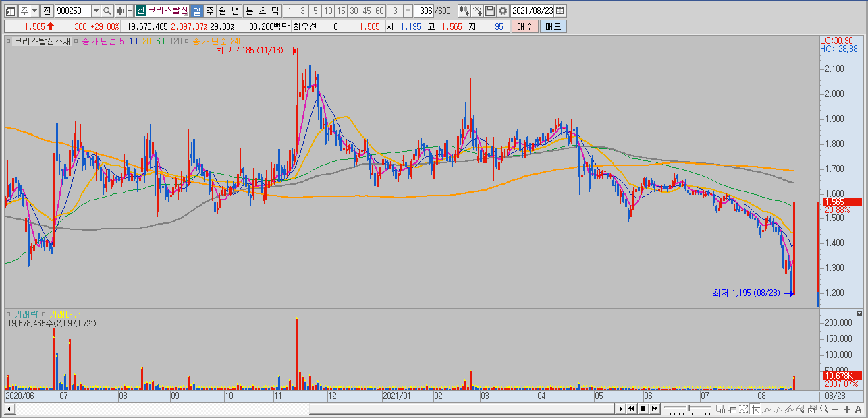Toggle monthly 월 chart period
This screenshot has width=868, height=418.
point(223,11)
